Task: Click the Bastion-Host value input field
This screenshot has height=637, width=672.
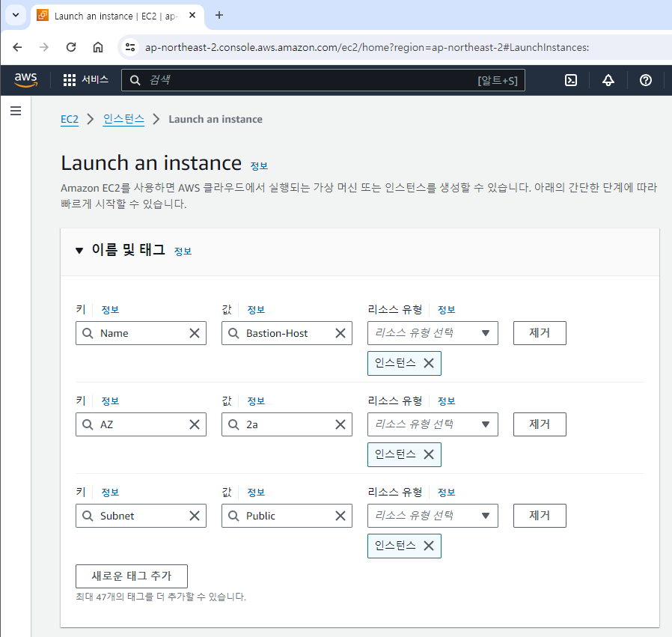Action: pyautogui.click(x=287, y=333)
